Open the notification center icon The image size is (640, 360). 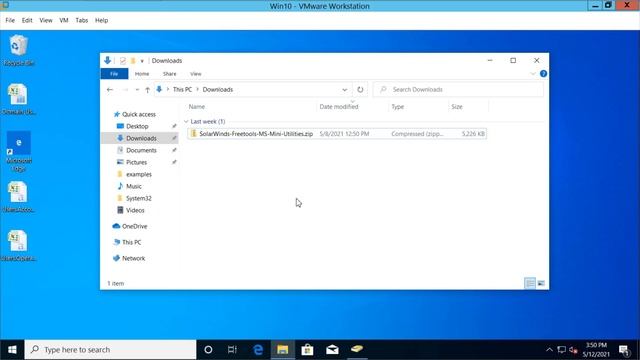(624, 350)
